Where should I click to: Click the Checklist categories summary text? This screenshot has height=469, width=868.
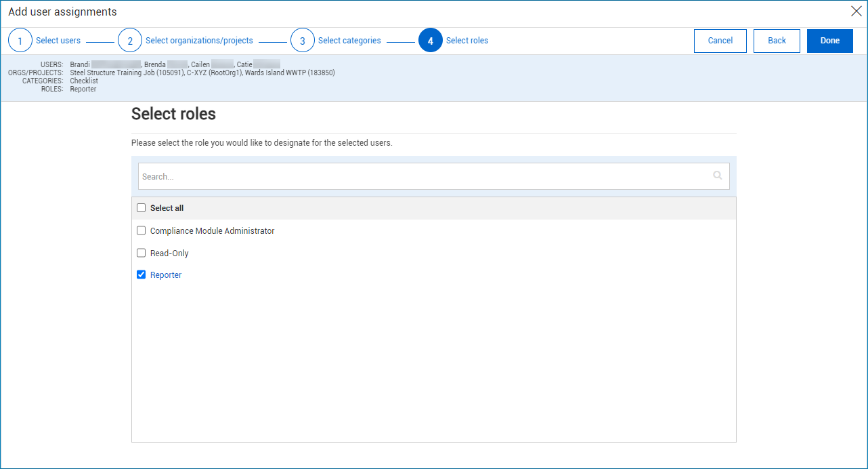pyautogui.click(x=83, y=81)
